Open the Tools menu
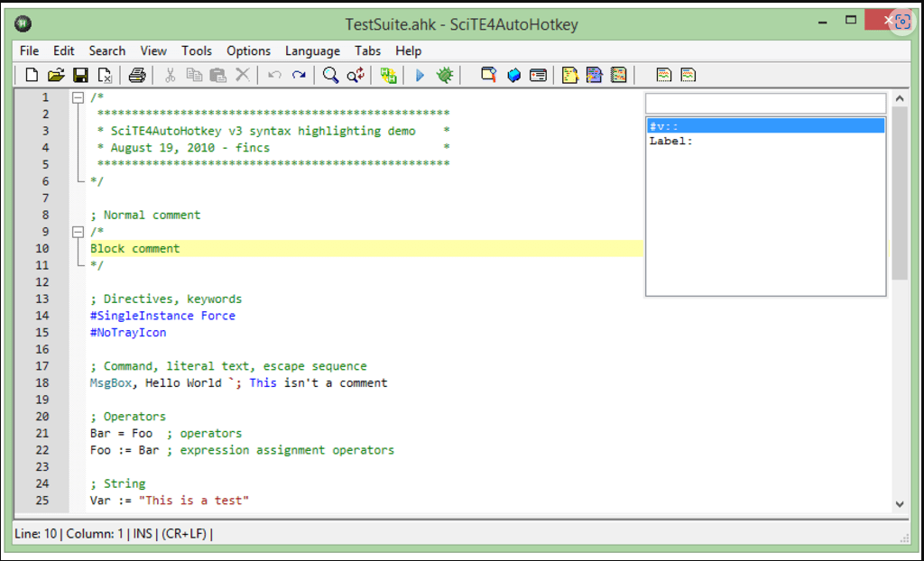 pyautogui.click(x=197, y=51)
